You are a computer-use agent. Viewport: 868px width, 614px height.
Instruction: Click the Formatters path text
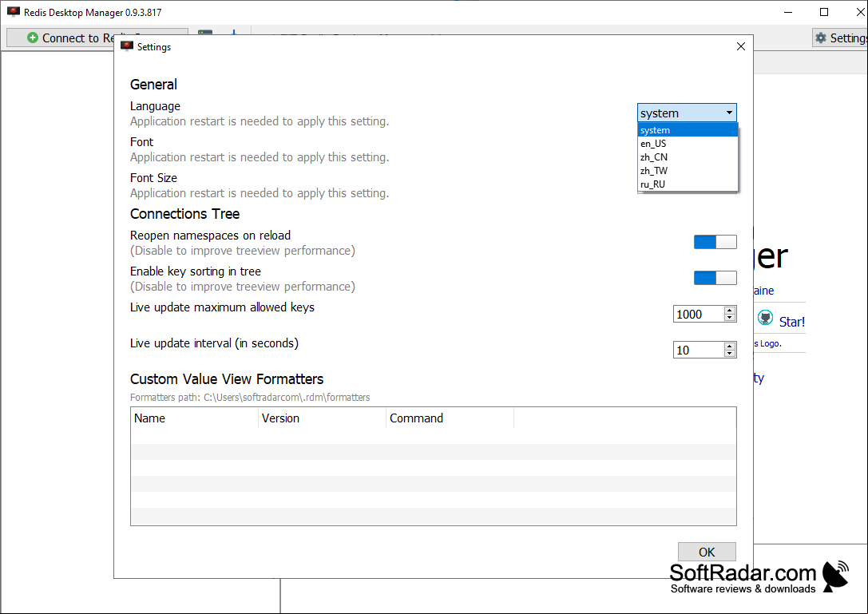(250, 397)
